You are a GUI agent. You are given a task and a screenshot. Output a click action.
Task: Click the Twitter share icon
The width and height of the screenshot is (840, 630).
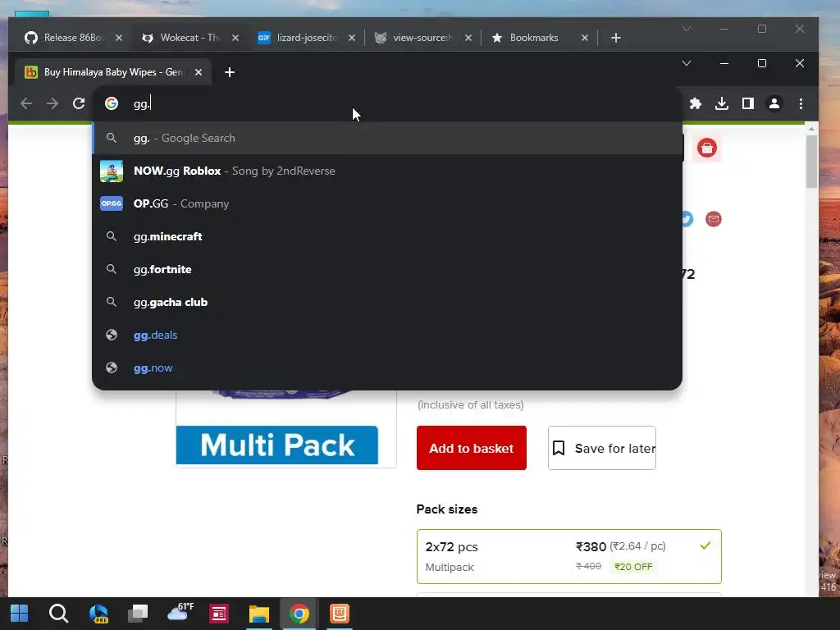[x=687, y=218]
